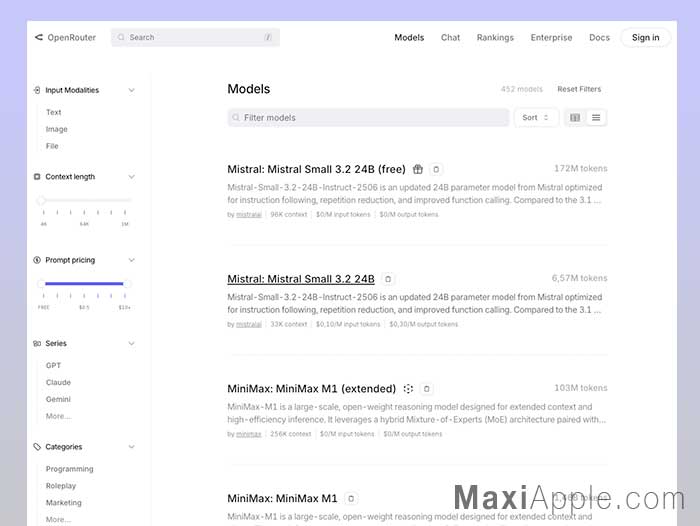Click the Context length slider handle
The image size is (700, 526).
(41, 200)
